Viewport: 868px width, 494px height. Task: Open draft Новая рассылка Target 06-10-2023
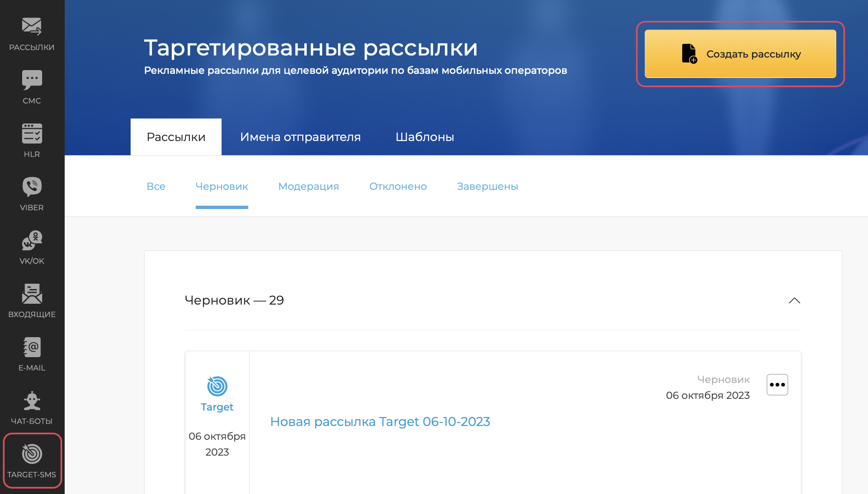coord(380,421)
